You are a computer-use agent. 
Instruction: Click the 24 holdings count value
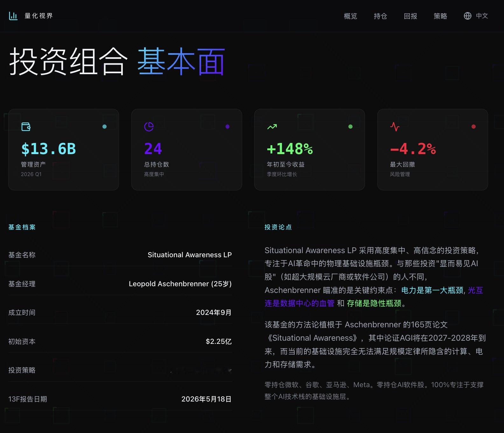pyautogui.click(x=153, y=149)
